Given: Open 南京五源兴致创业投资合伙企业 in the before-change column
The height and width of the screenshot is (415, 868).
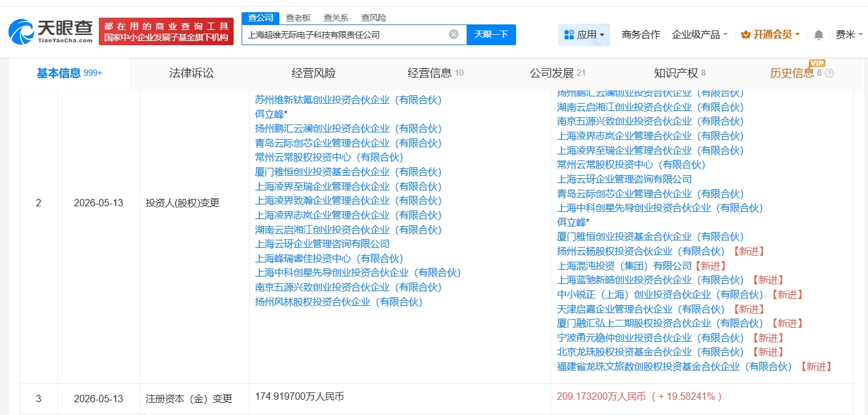Looking at the screenshot, I should coord(348,287).
